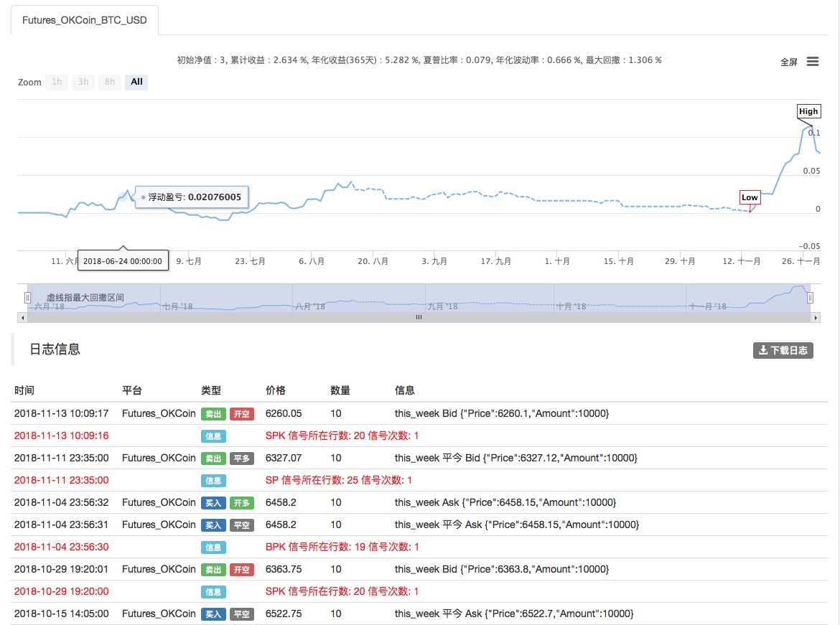840x625 pixels.
Task: Click the download log button
Action: (783, 350)
